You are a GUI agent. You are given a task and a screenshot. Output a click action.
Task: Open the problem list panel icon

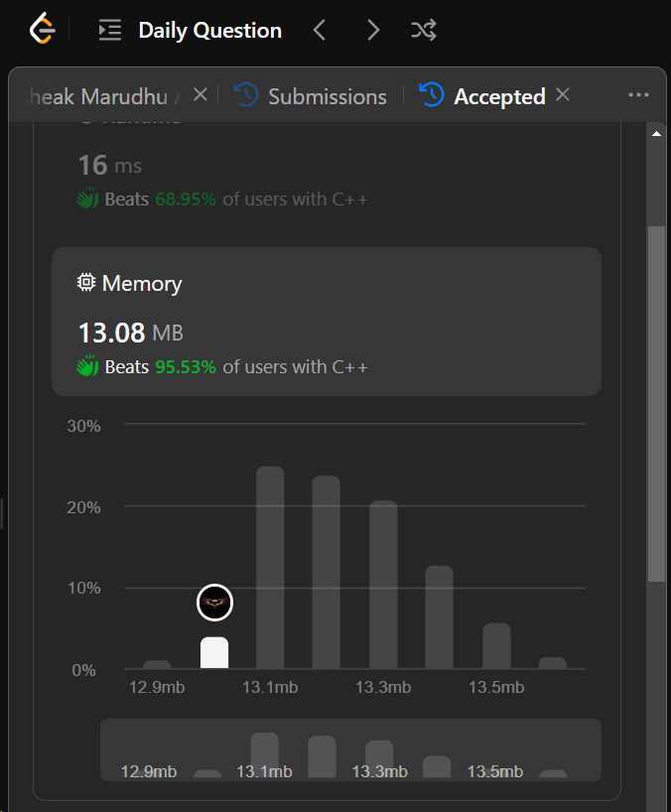click(x=109, y=31)
